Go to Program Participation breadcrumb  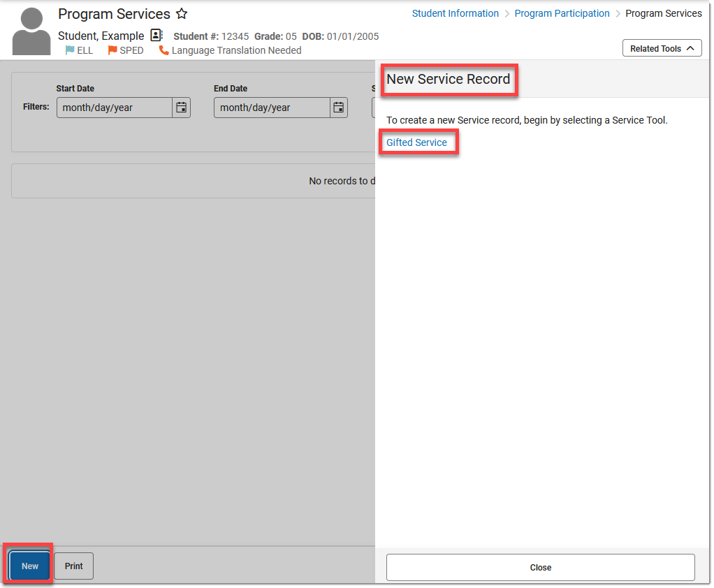(562, 14)
